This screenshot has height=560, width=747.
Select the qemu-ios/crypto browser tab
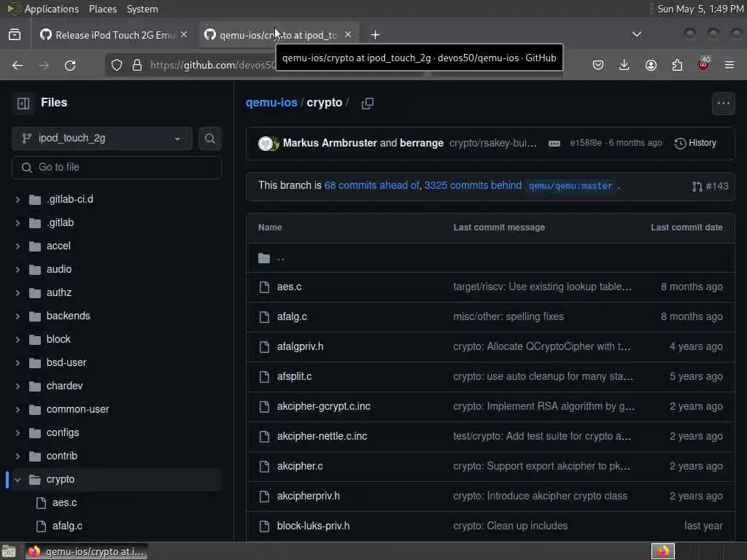[278, 35]
